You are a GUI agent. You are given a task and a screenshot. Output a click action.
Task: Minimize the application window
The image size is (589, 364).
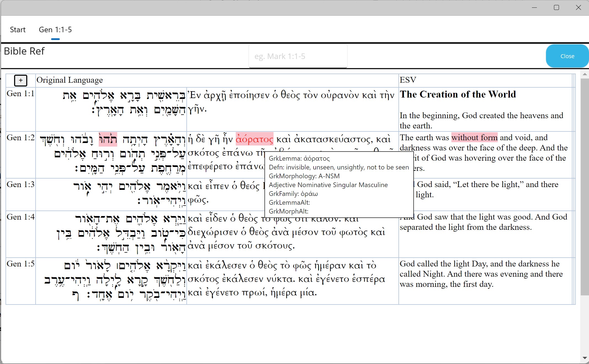[534, 7]
